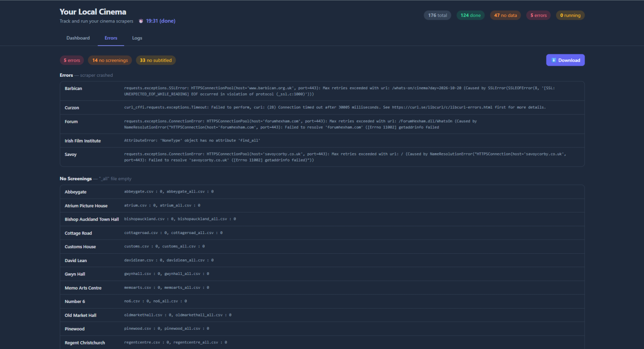Click the 5 errors pill below the tabs

72,60
